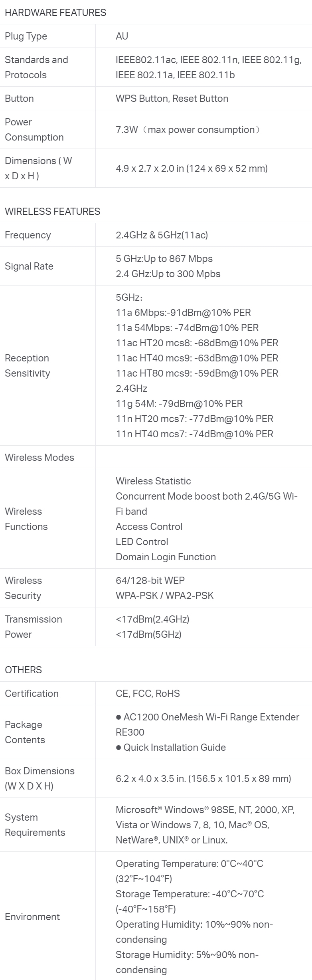Screen dimensions: 312x980
Task: Select the Standards and Protocols label
Action: coord(36,67)
